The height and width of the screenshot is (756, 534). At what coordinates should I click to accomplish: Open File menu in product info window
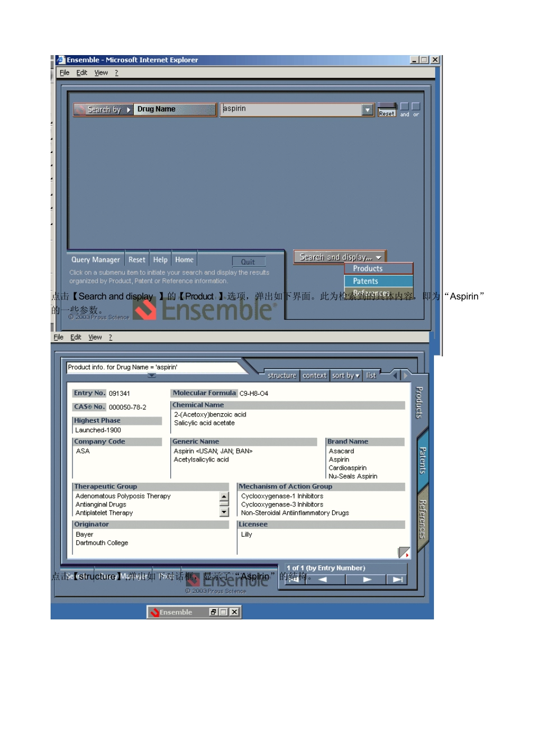[58, 337]
